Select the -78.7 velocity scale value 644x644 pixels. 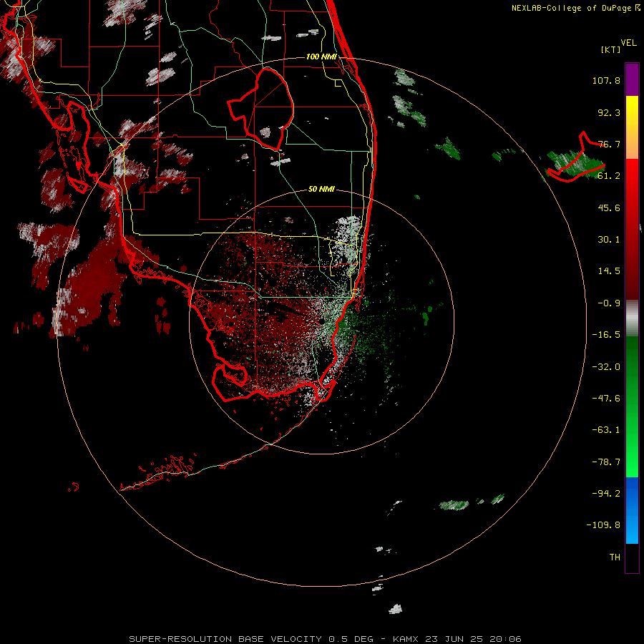click(606, 462)
